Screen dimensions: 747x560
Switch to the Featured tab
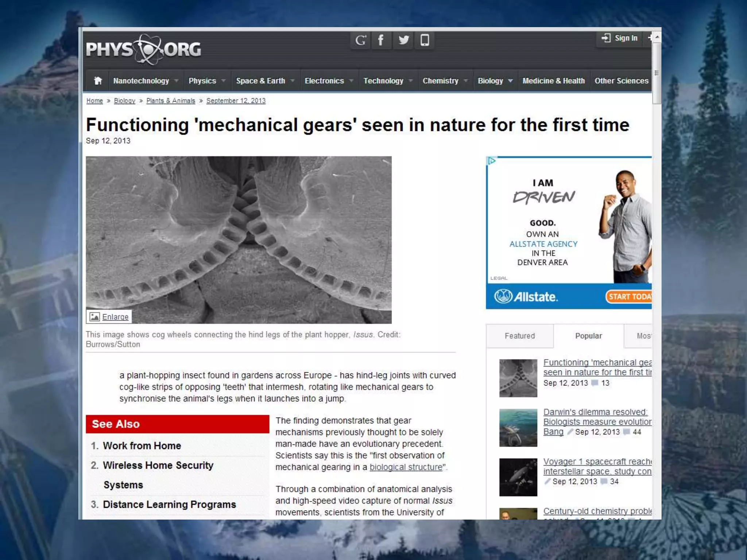pyautogui.click(x=519, y=336)
